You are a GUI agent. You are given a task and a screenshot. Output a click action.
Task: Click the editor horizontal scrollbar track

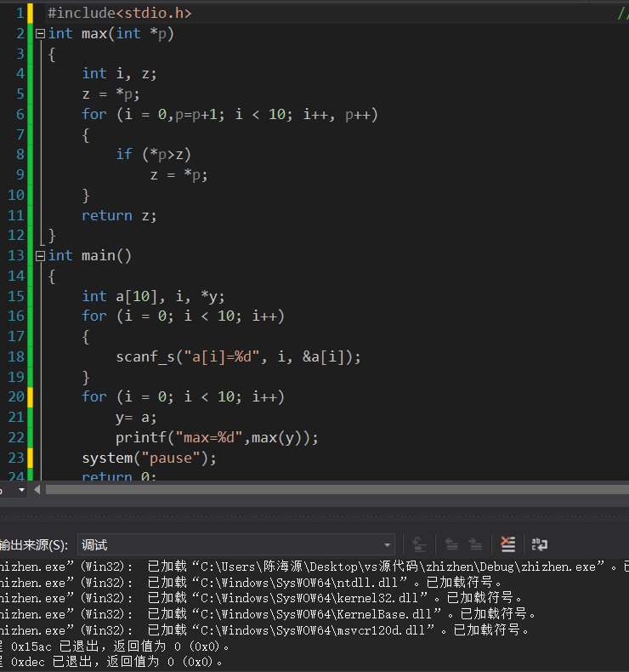[x=337, y=489]
